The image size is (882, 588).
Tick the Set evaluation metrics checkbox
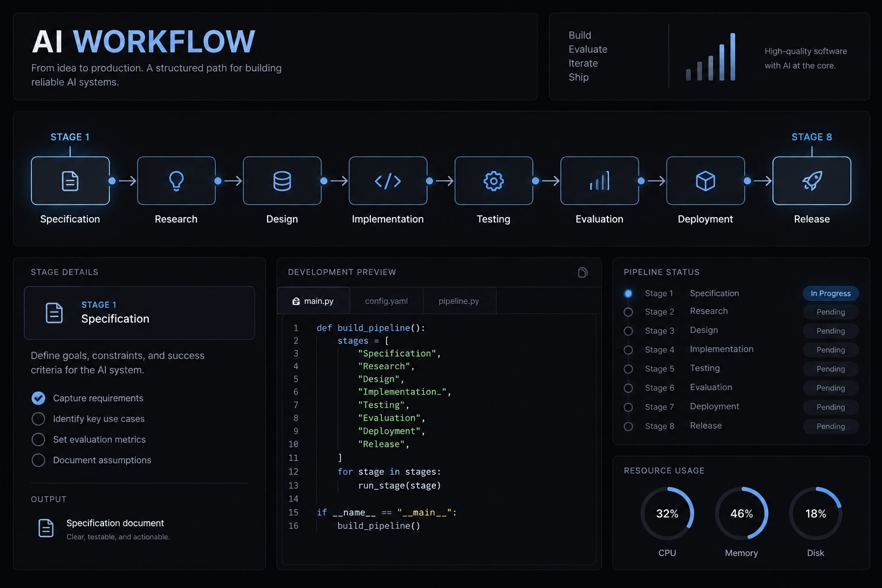coord(38,439)
